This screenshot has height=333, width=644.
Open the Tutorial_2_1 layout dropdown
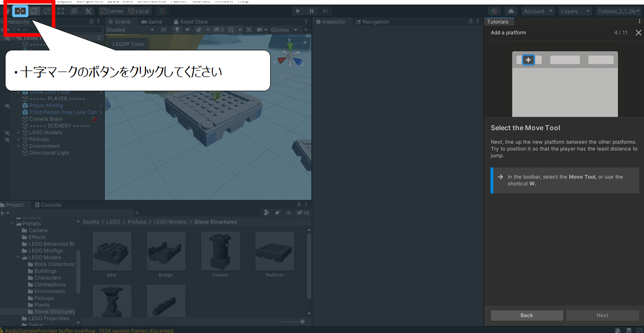(x=618, y=11)
